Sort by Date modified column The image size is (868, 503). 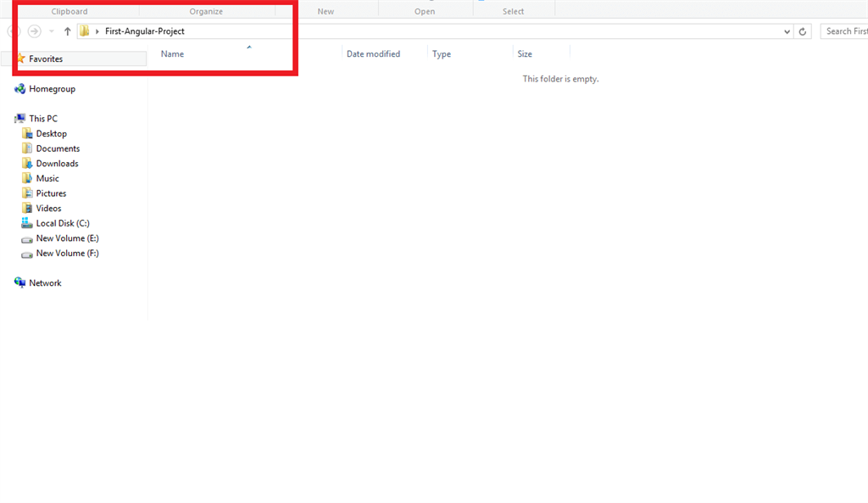click(x=373, y=53)
